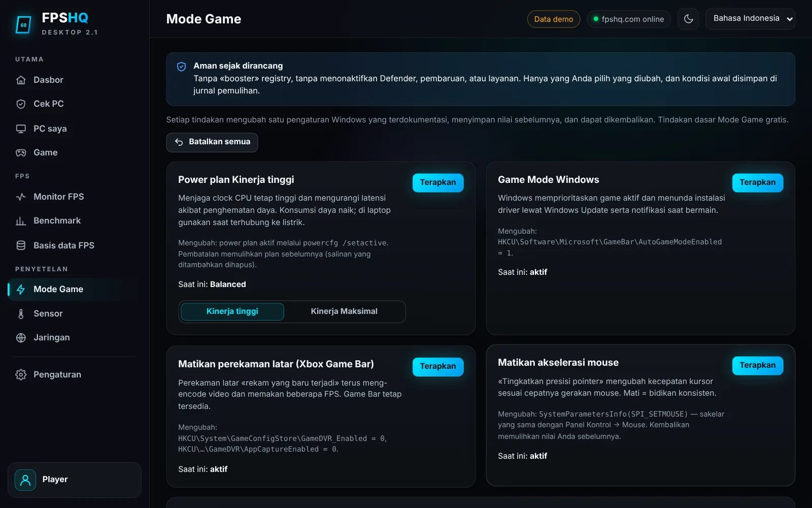The image size is (812, 508).
Task: Navigate to Jaringan
Action: [74, 337]
